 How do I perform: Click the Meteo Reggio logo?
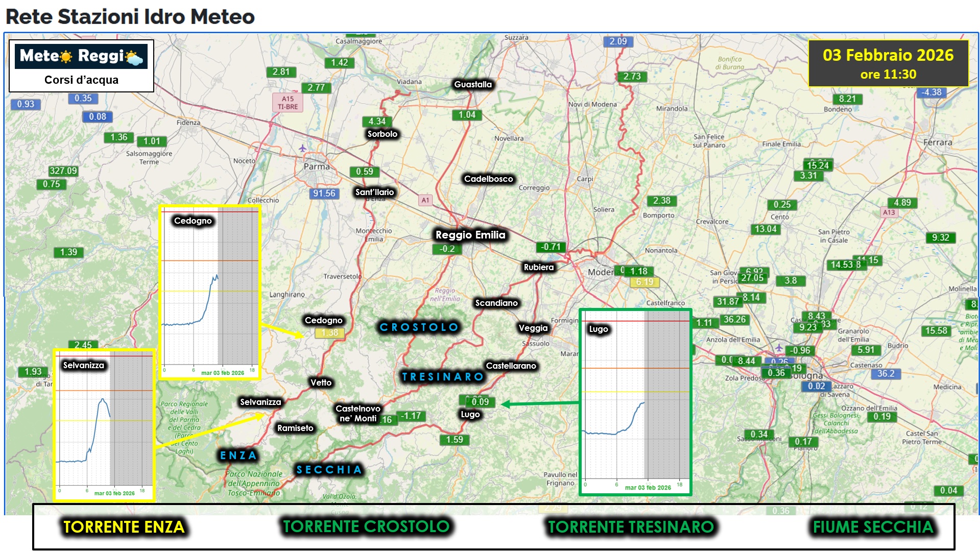click(x=81, y=56)
